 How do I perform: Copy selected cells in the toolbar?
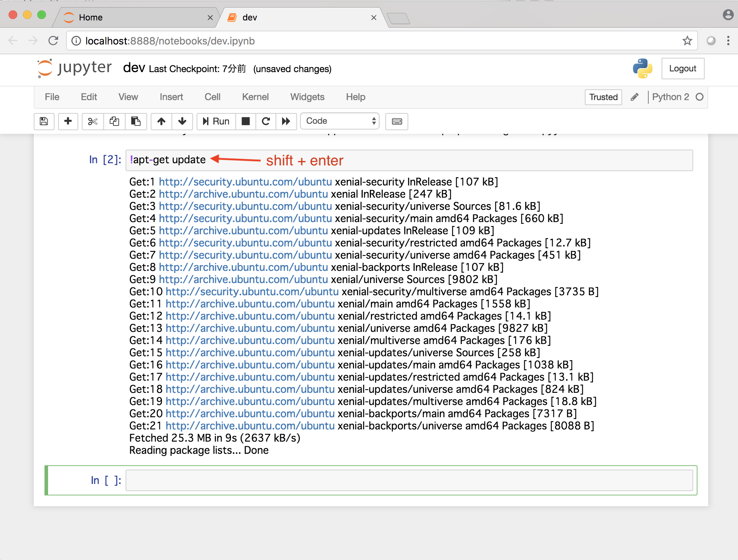[114, 121]
